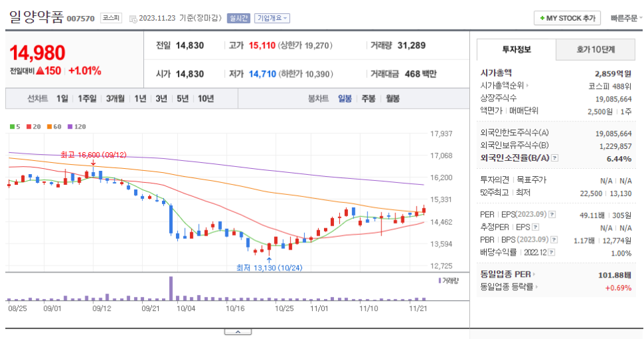
Task: Select 1주일 line chart period
Action: coord(87,99)
